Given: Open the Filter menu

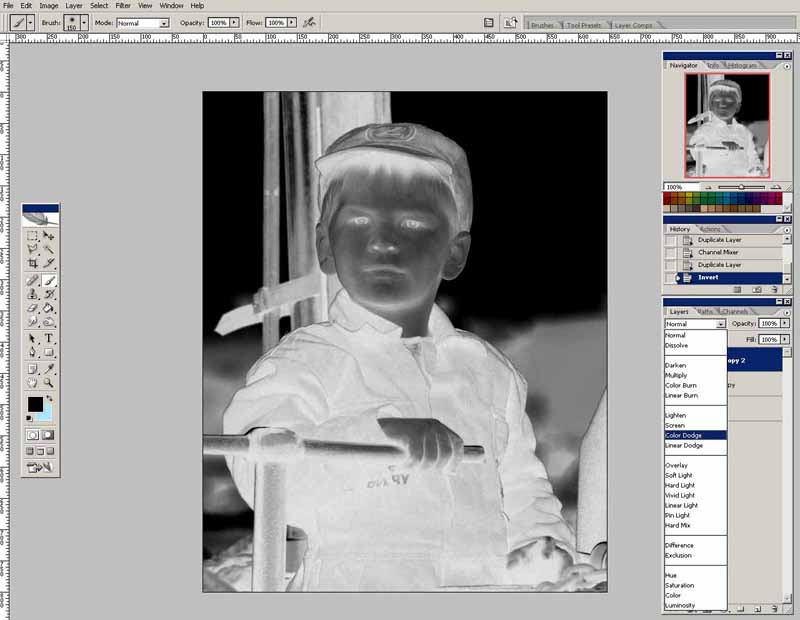Looking at the screenshot, I should tap(123, 6).
